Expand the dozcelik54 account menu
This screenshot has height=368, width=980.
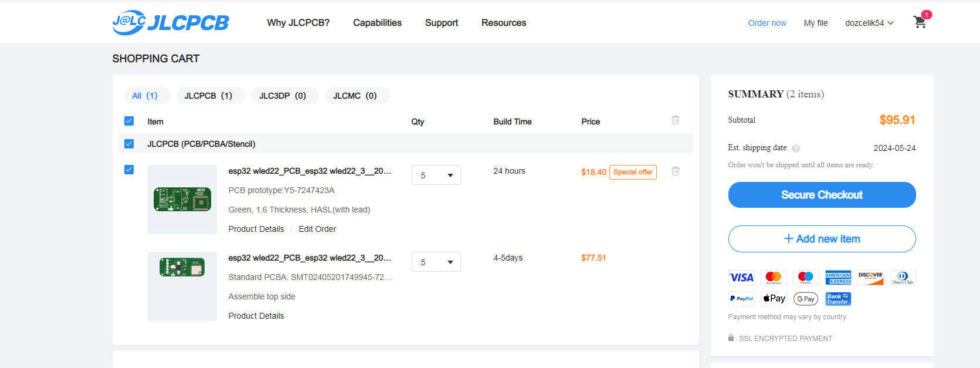869,23
